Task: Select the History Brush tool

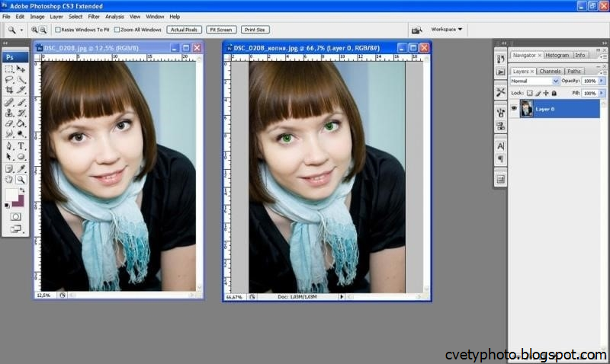Action: [21, 113]
